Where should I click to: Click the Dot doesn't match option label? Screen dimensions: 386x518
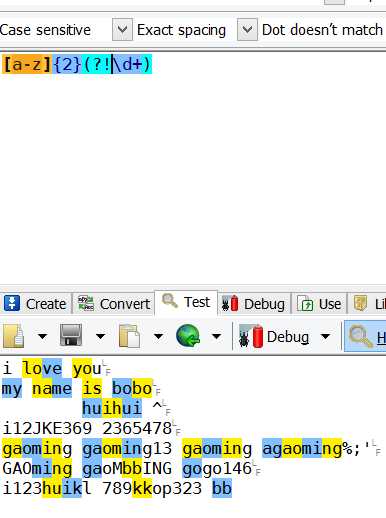click(322, 30)
